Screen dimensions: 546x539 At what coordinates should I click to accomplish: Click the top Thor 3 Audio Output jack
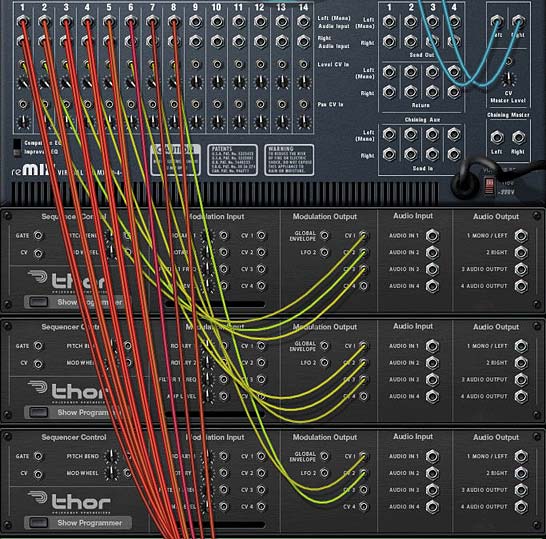point(521,269)
